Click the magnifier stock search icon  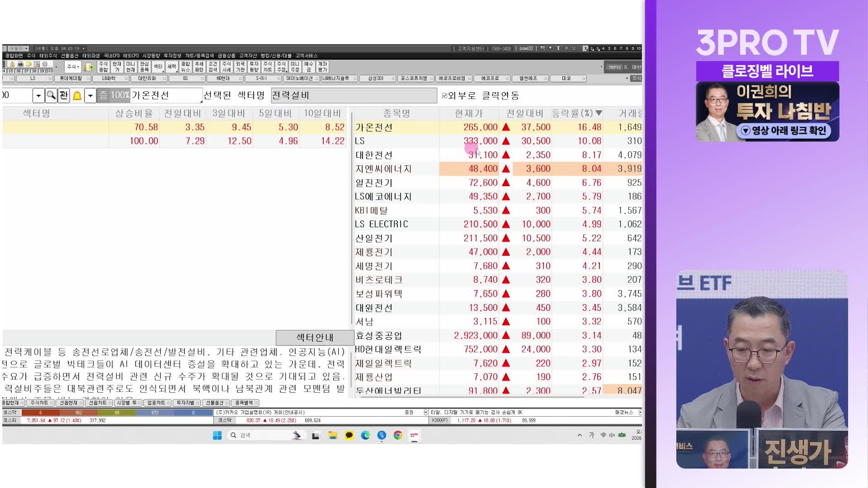(x=51, y=95)
